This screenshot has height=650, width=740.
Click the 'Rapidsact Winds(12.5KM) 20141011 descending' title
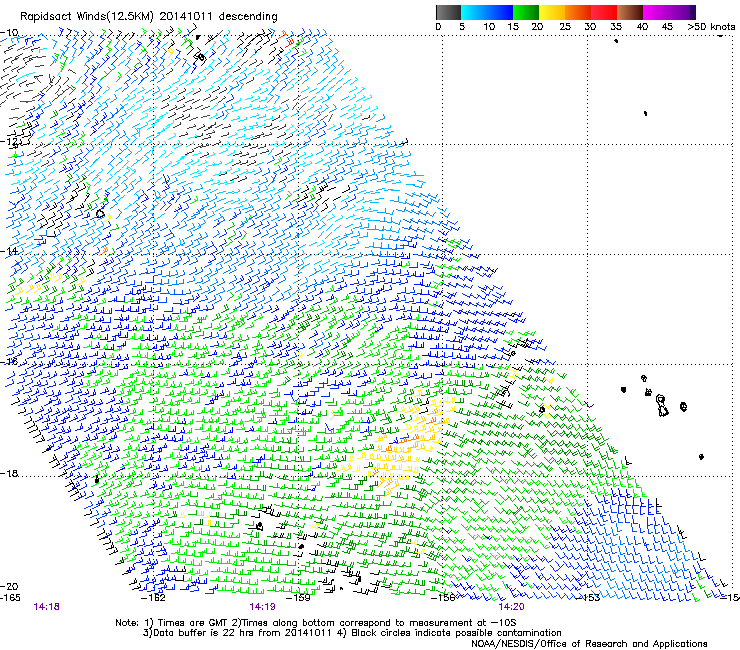pyautogui.click(x=149, y=17)
